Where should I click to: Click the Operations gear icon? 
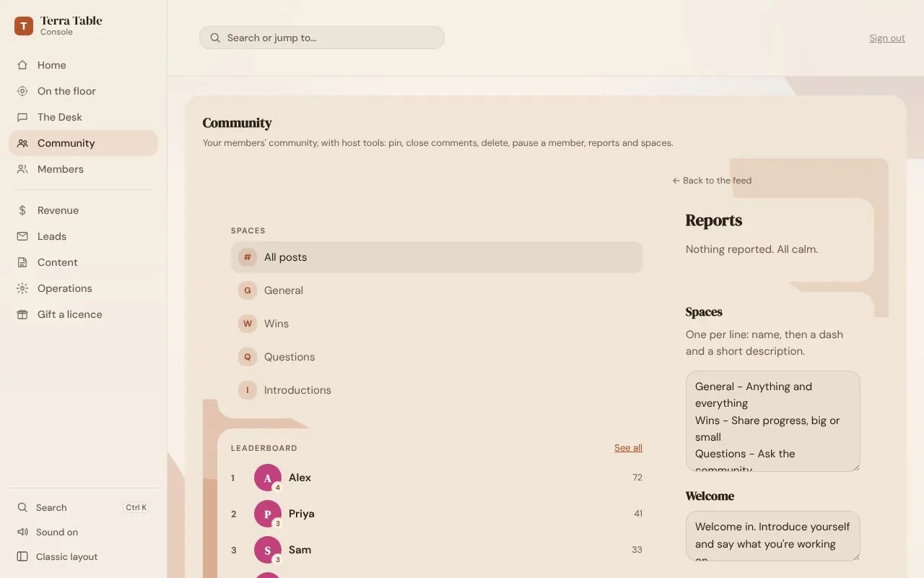22,288
